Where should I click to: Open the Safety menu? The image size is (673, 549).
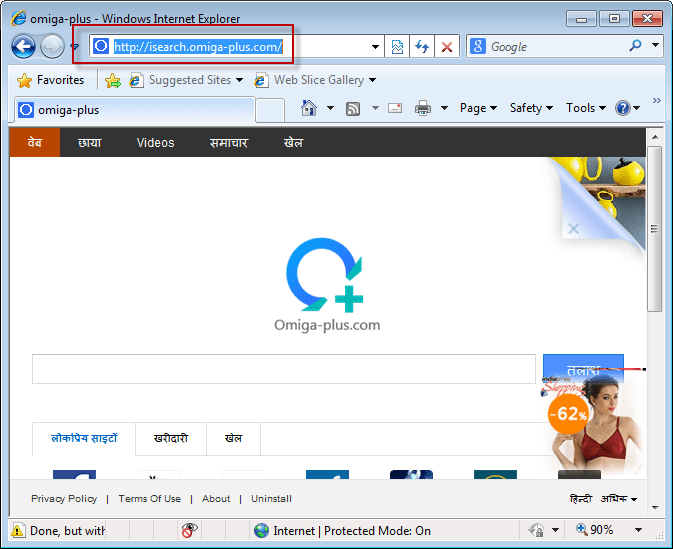(531, 108)
